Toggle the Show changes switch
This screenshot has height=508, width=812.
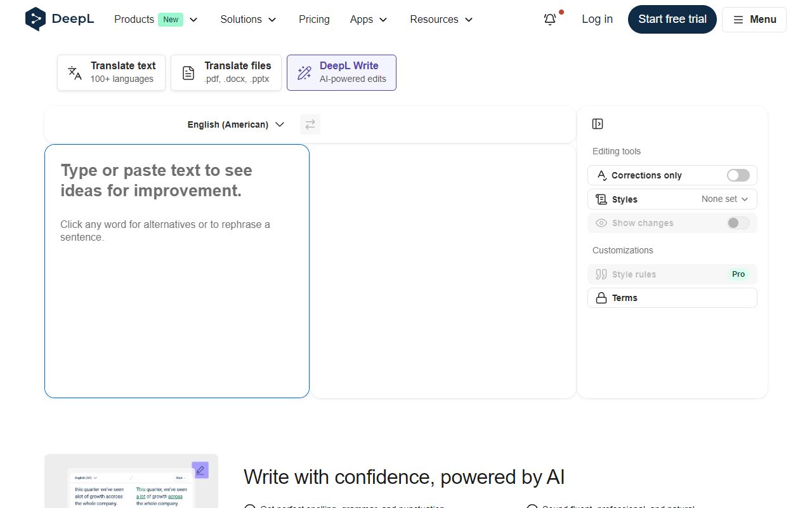[738, 223]
